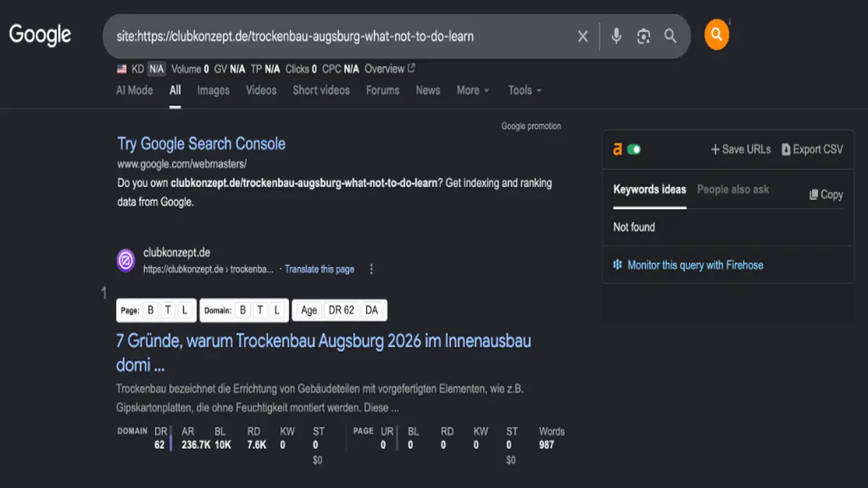Image resolution: width=868 pixels, height=488 pixels.
Task: Click Words count 987
Action: [547, 445]
